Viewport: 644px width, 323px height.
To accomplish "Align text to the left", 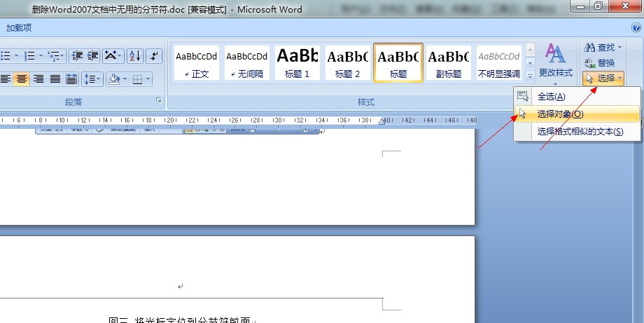I will 6,79.
